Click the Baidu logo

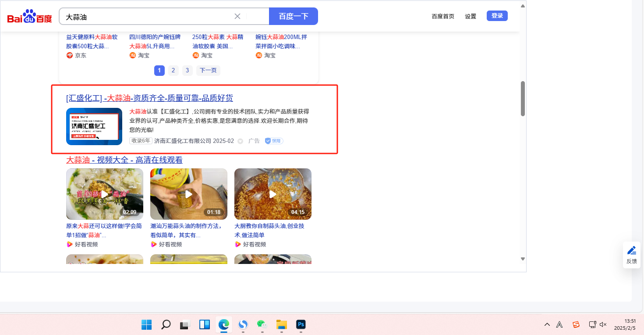click(30, 17)
